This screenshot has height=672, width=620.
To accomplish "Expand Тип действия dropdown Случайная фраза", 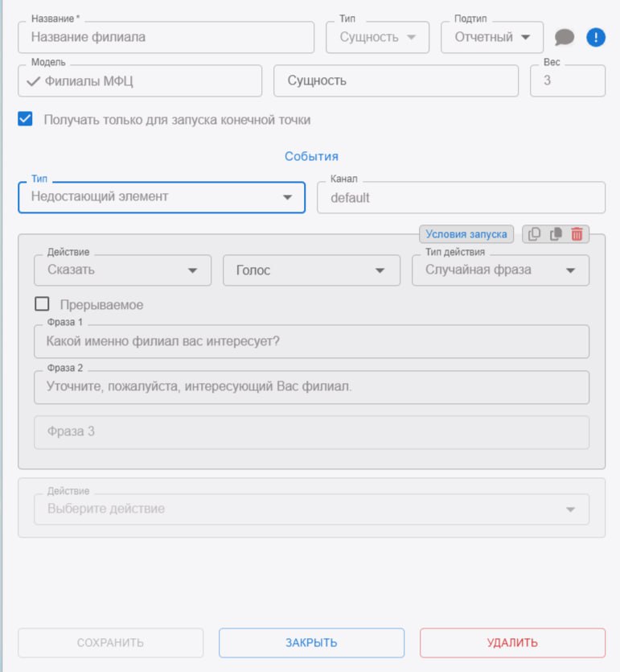I will coord(500,270).
